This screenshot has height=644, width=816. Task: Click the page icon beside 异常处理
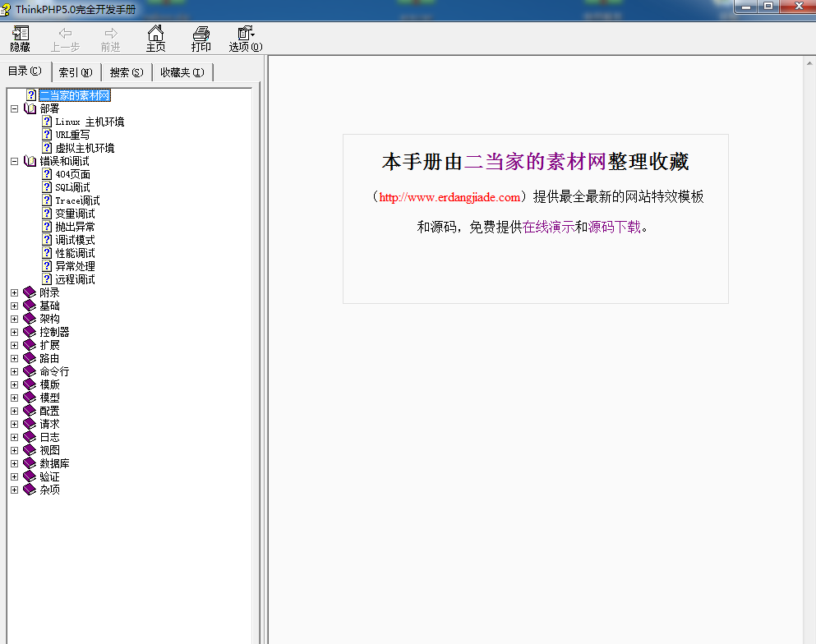pos(47,266)
